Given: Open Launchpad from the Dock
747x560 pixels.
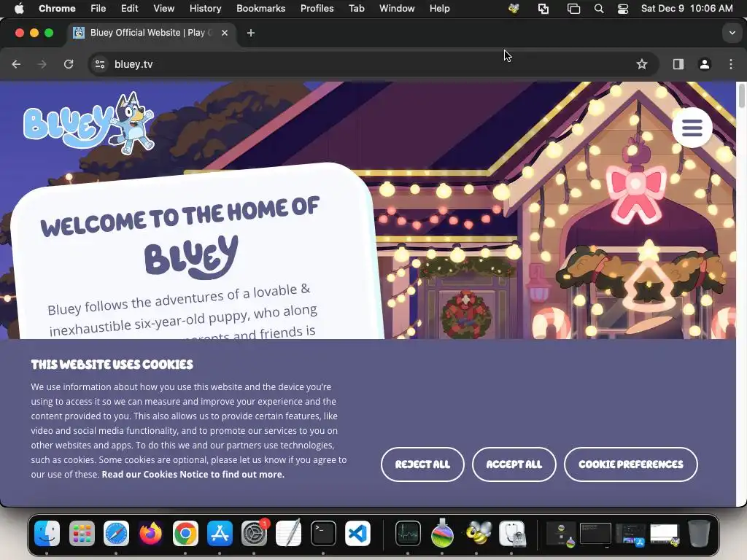Looking at the screenshot, I should pos(82,533).
